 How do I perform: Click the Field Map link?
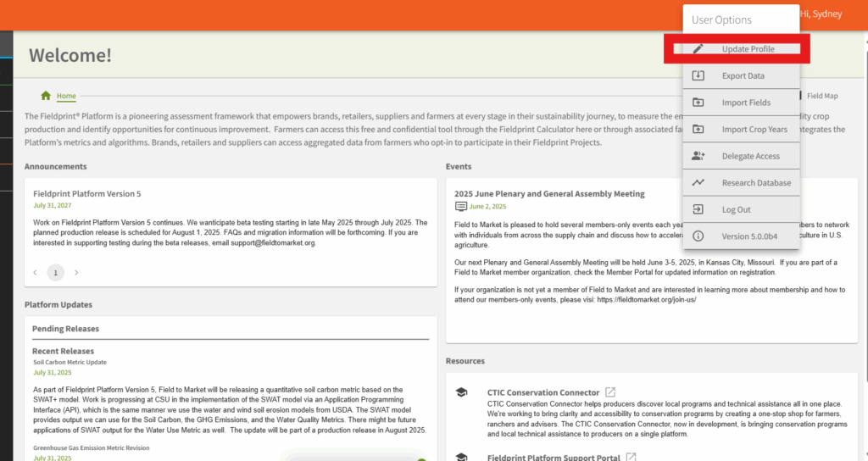tap(821, 96)
